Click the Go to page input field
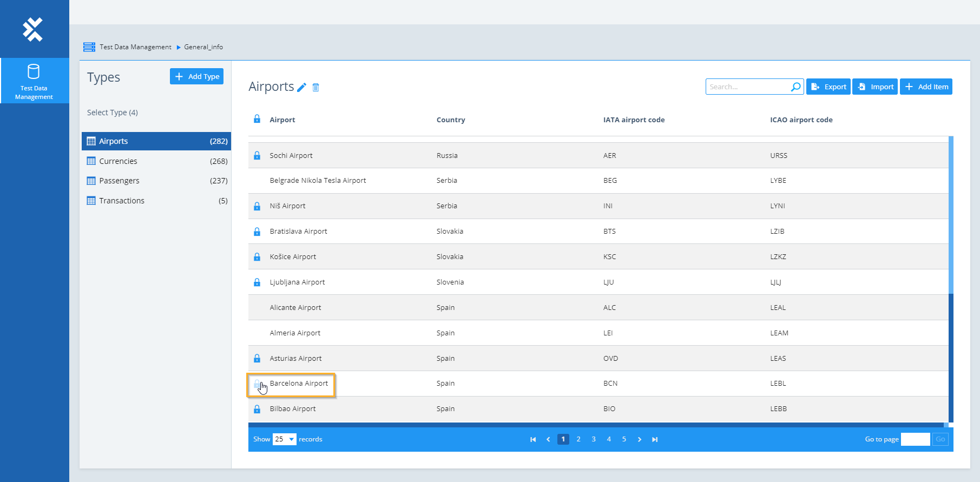The height and width of the screenshot is (482, 980). [915, 439]
